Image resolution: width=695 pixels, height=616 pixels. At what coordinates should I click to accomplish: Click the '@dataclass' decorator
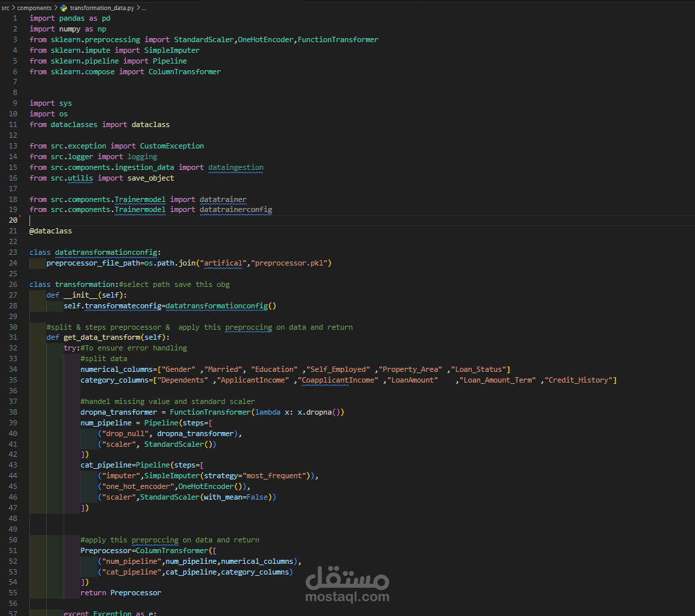tap(51, 231)
